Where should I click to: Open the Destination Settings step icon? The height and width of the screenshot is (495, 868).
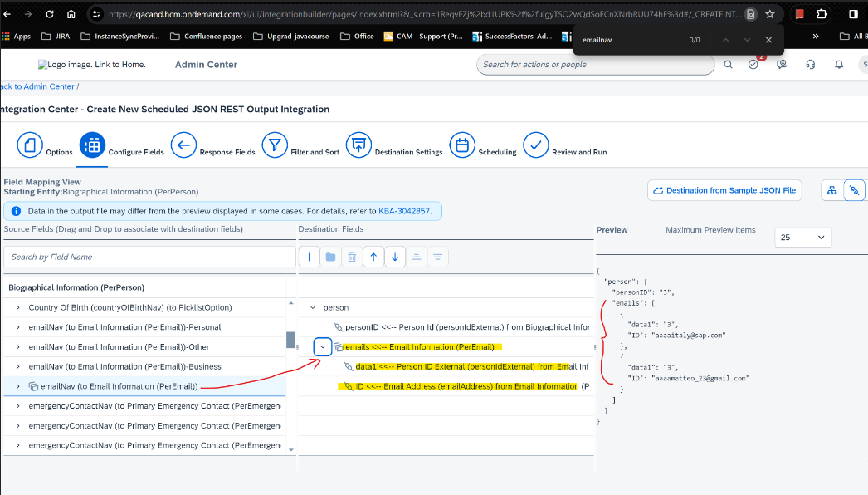pyautogui.click(x=358, y=145)
